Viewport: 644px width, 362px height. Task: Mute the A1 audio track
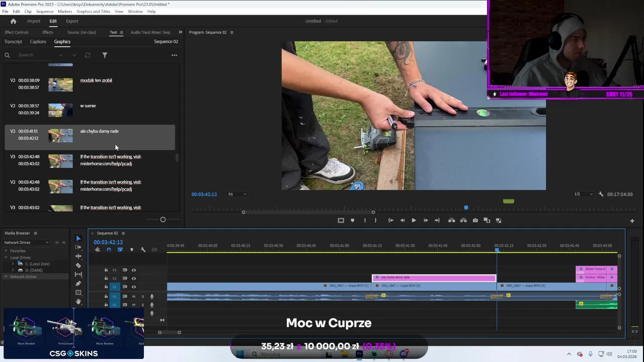click(134, 296)
